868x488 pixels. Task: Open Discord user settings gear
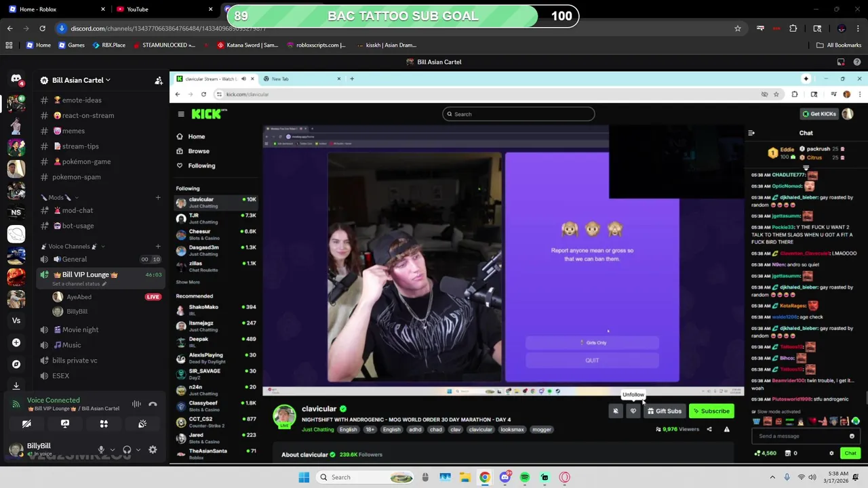[x=153, y=449]
